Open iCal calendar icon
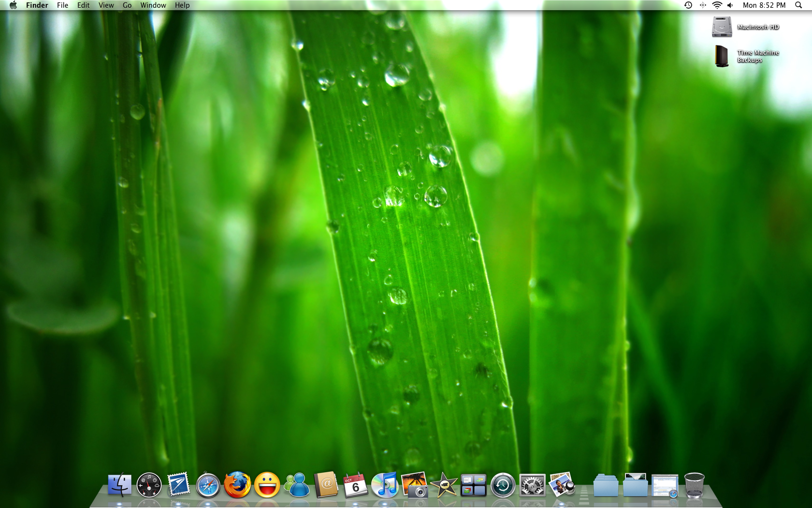Viewport: 812px width, 508px height. (x=355, y=485)
